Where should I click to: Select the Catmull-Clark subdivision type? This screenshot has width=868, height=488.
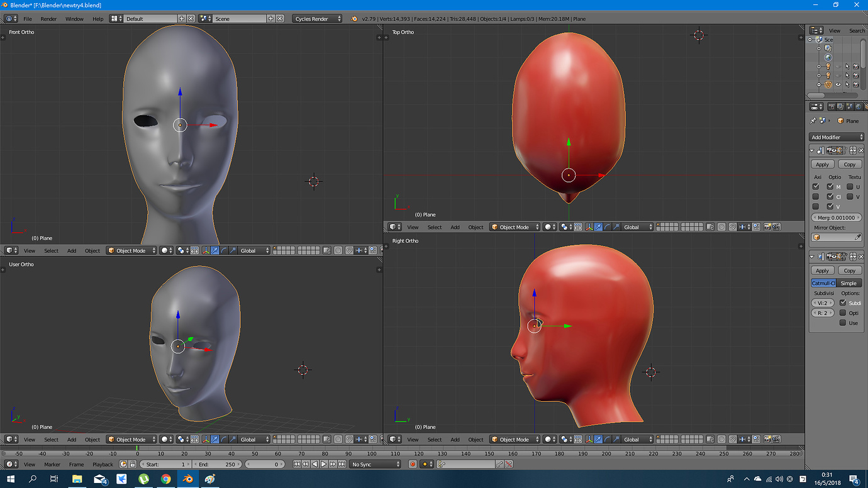coord(823,283)
